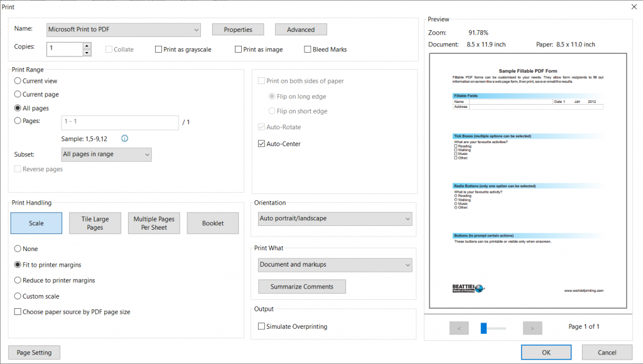Click the preview page slider

pyautogui.click(x=484, y=328)
